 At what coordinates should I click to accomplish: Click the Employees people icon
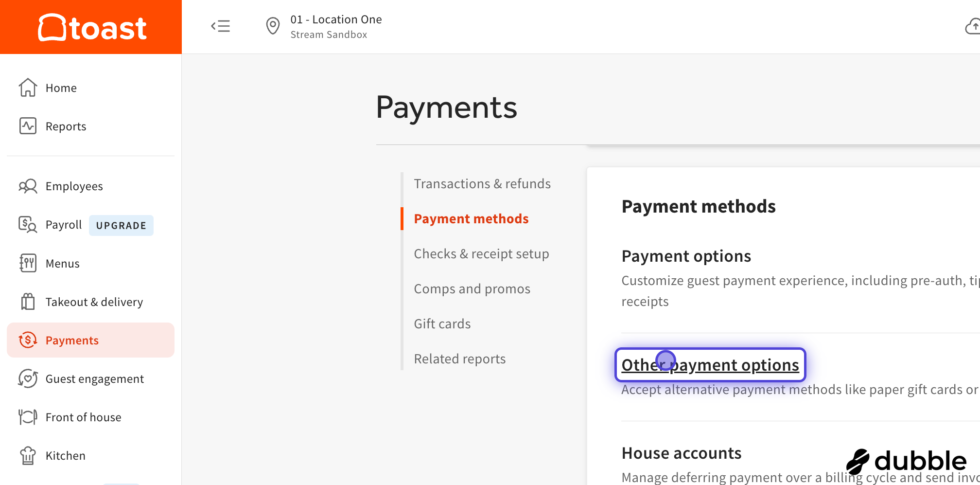pos(28,186)
